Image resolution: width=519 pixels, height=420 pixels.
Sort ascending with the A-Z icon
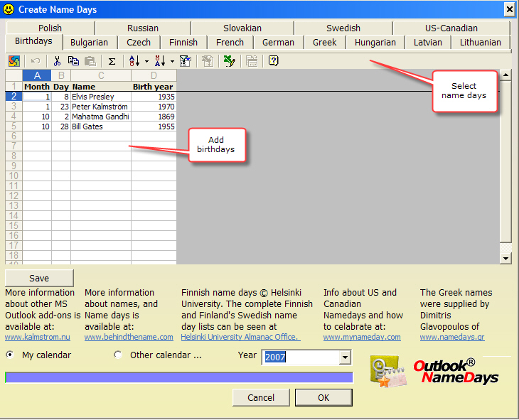[134, 61]
